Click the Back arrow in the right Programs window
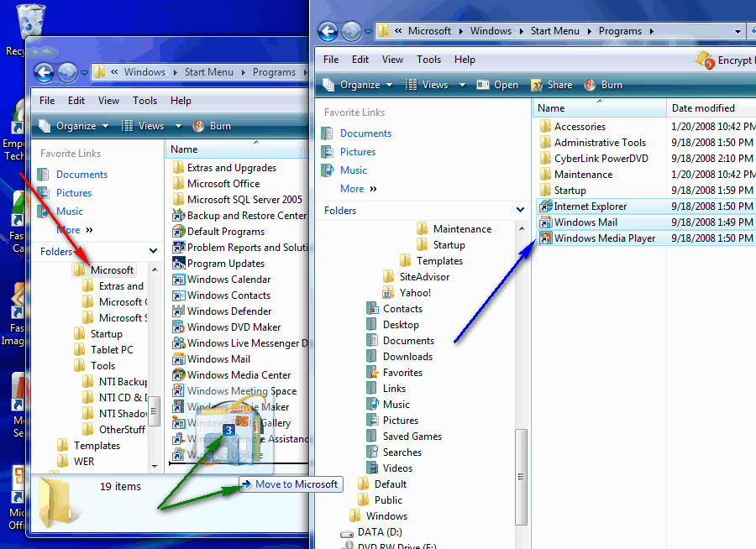The height and width of the screenshot is (549, 756). [328, 32]
